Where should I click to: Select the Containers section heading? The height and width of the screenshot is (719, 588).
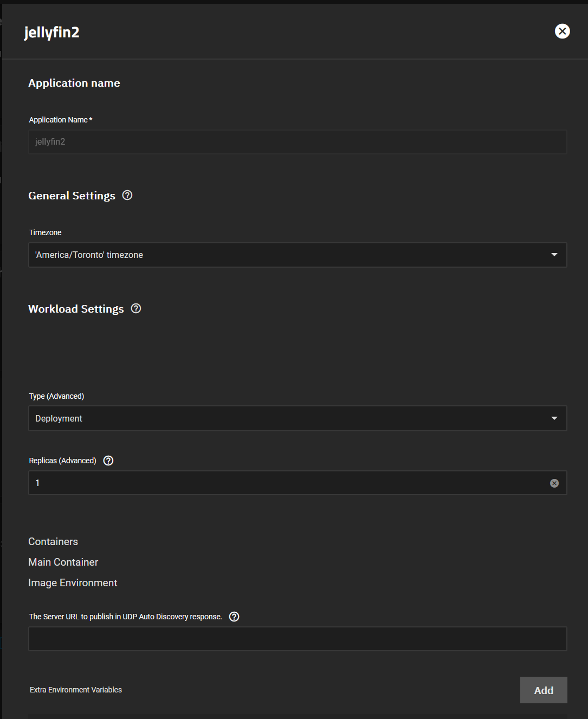click(53, 541)
